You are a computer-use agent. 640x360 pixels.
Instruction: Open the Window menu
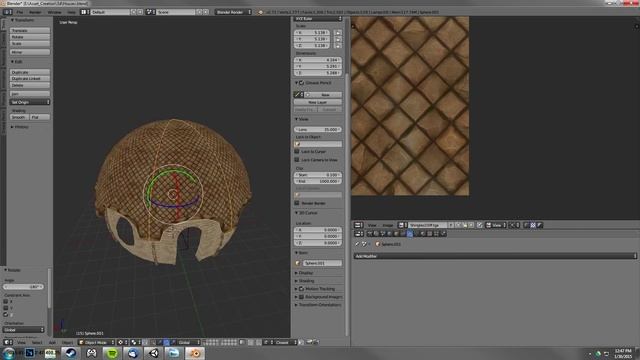pyautogui.click(x=54, y=12)
